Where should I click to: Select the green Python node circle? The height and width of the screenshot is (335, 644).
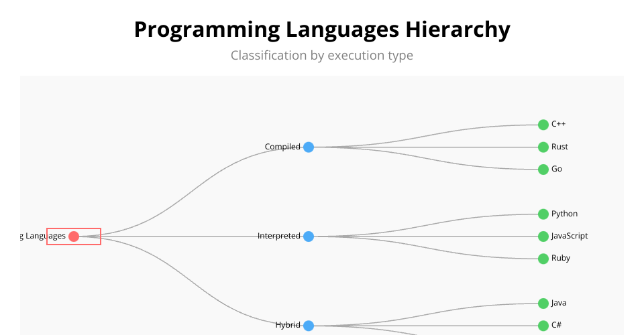[x=543, y=214]
